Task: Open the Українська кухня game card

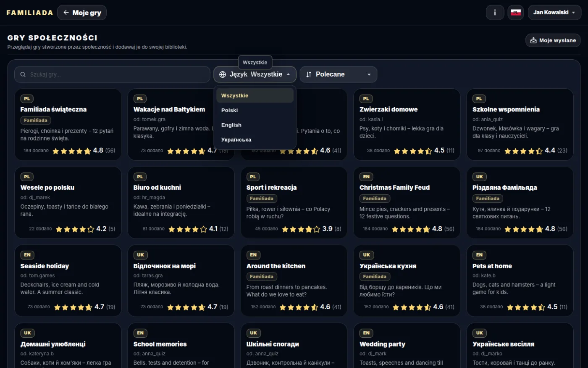Action: pos(406,281)
